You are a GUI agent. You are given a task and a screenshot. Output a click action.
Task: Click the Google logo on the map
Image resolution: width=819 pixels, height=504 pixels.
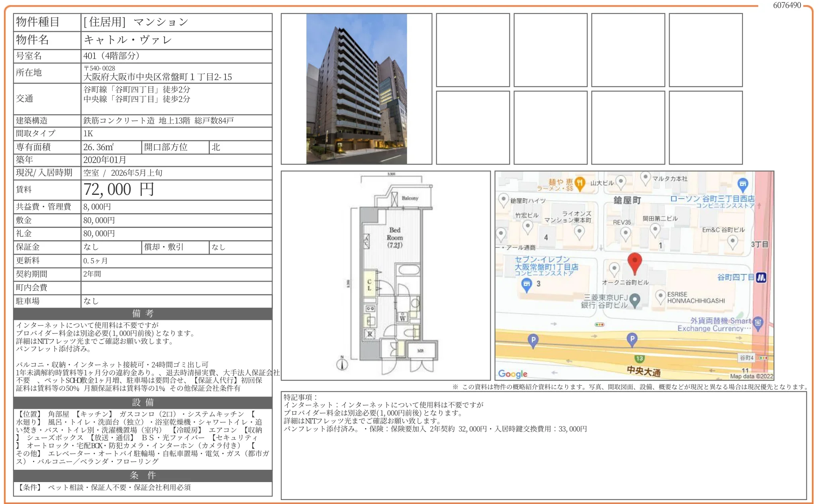(513, 374)
